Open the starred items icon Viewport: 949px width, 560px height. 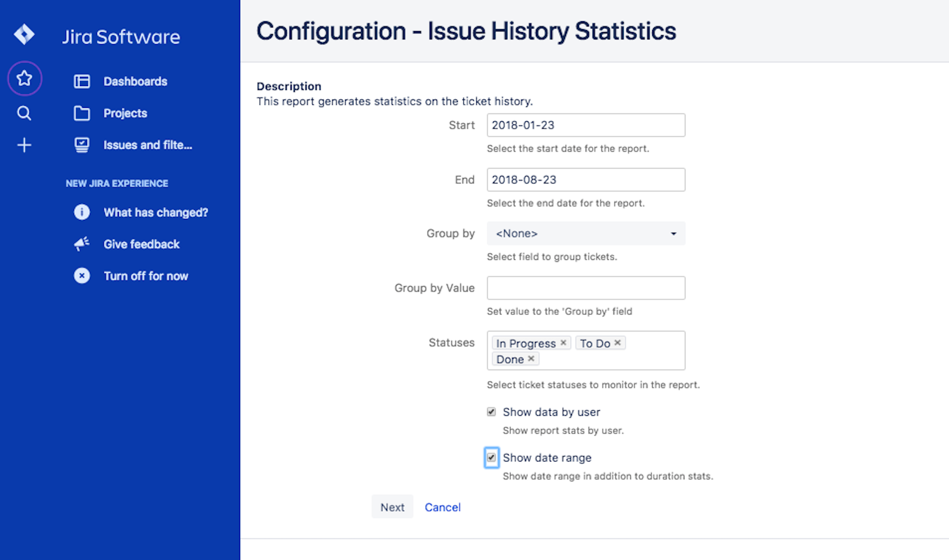pyautogui.click(x=24, y=79)
